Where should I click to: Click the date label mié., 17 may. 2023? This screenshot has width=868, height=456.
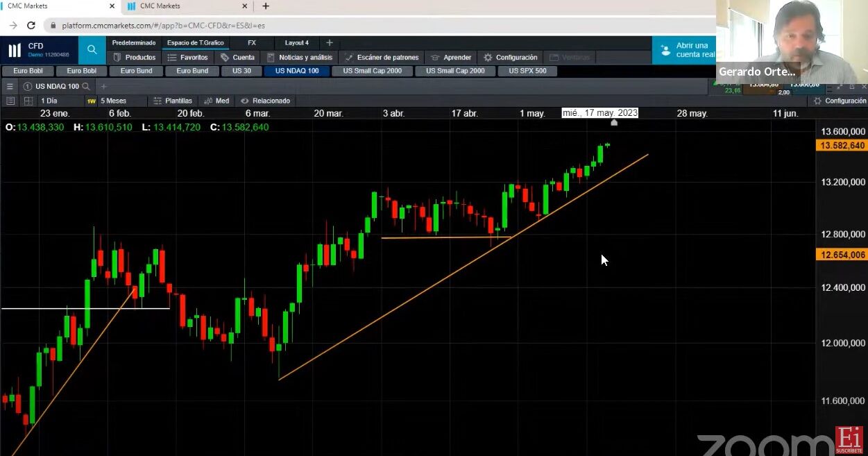coord(600,113)
